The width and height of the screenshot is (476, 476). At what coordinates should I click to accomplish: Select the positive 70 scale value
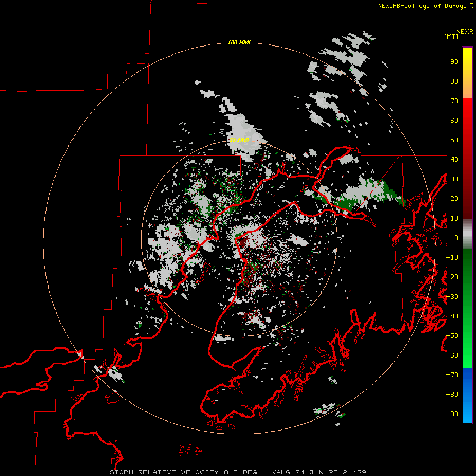click(454, 101)
